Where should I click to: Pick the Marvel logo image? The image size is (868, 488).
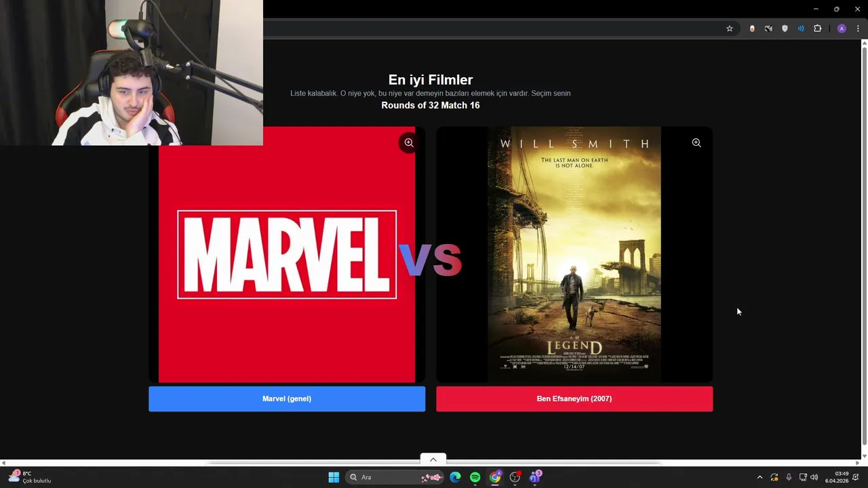tap(287, 255)
